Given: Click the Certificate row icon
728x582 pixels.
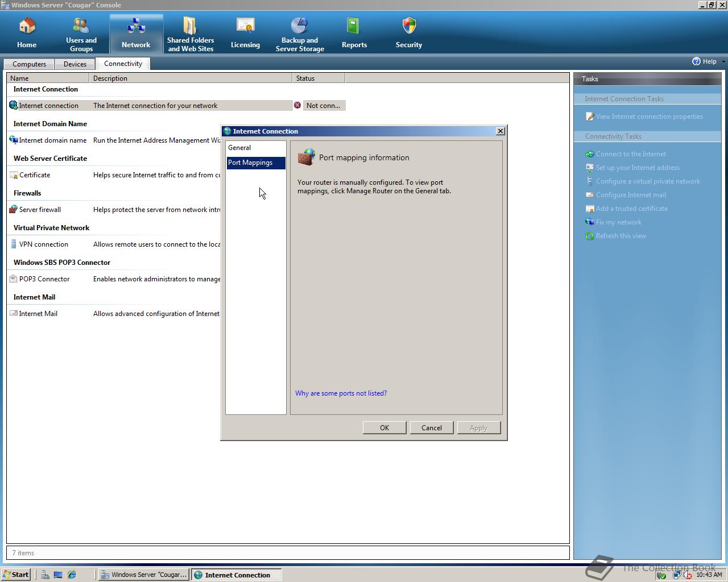Looking at the screenshot, I should pyautogui.click(x=14, y=174).
